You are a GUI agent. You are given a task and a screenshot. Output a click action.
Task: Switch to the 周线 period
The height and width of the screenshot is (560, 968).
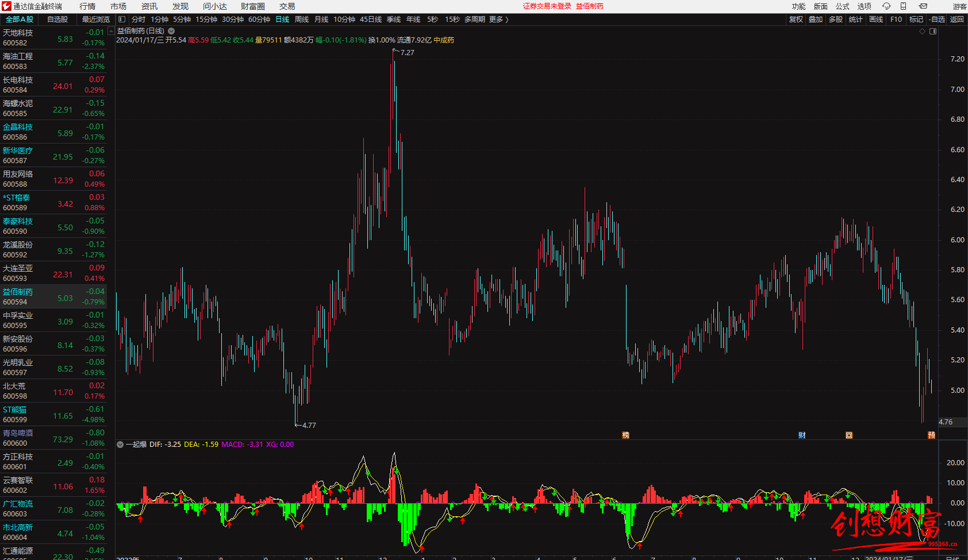tap(302, 20)
